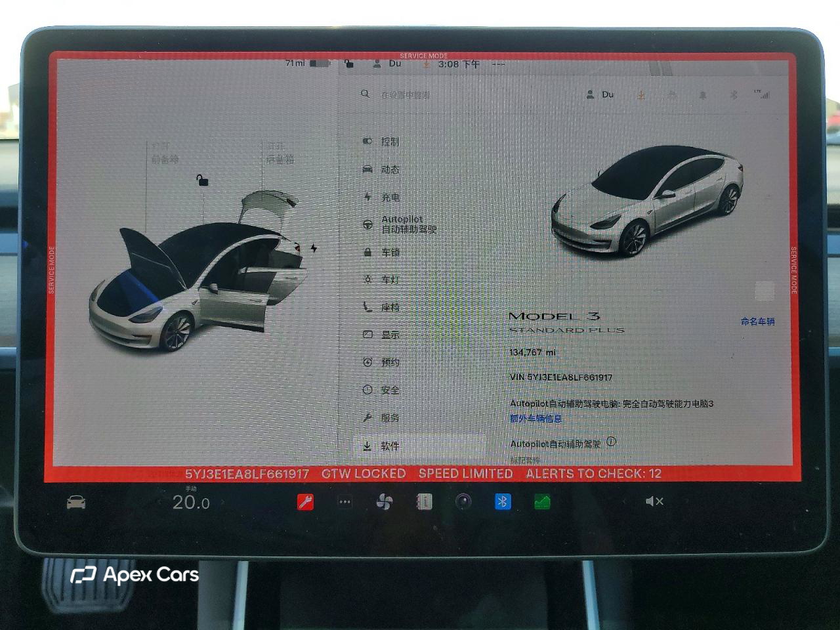Tap the 134,767 mi odometer reading
This screenshot has width=840, height=630.
532,352
